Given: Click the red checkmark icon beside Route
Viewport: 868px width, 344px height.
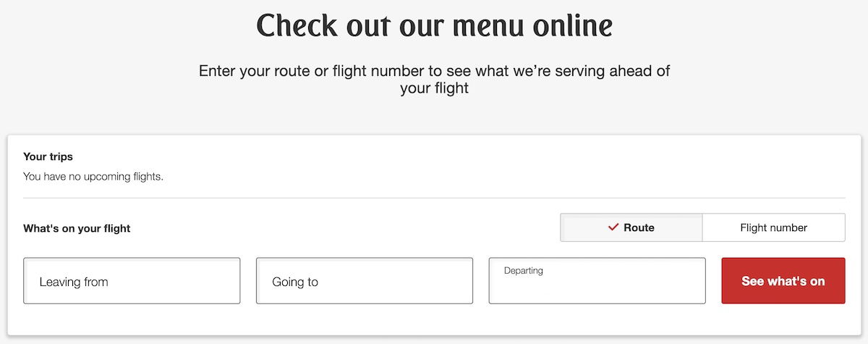Looking at the screenshot, I should coord(613,227).
